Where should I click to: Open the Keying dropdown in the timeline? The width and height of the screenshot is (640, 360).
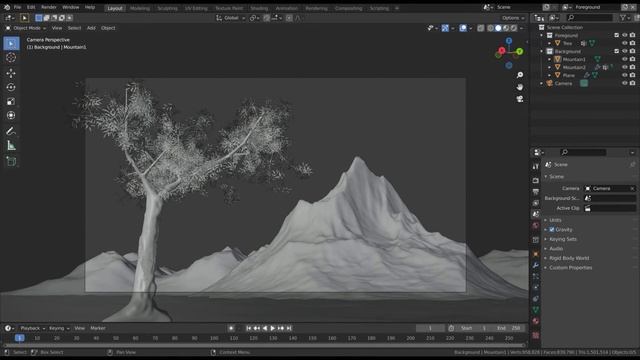(59, 328)
